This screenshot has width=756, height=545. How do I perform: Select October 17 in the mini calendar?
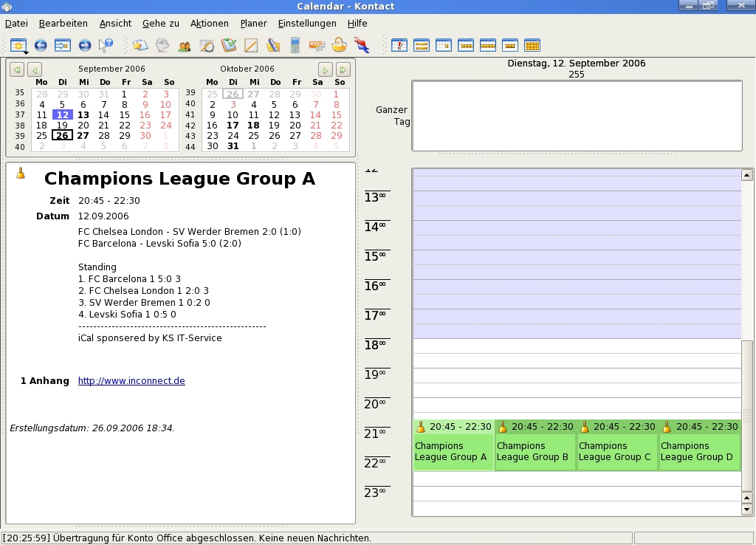click(233, 126)
